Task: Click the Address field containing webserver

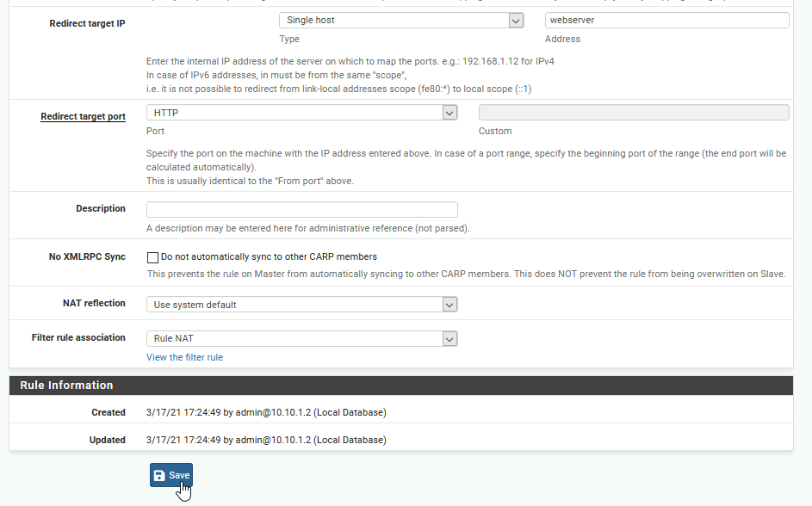Action: [667, 20]
